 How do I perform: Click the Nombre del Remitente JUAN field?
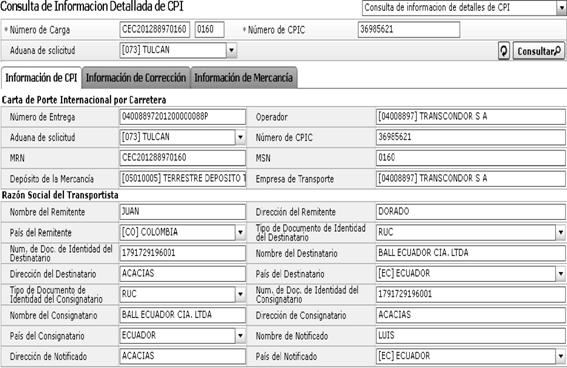point(183,211)
